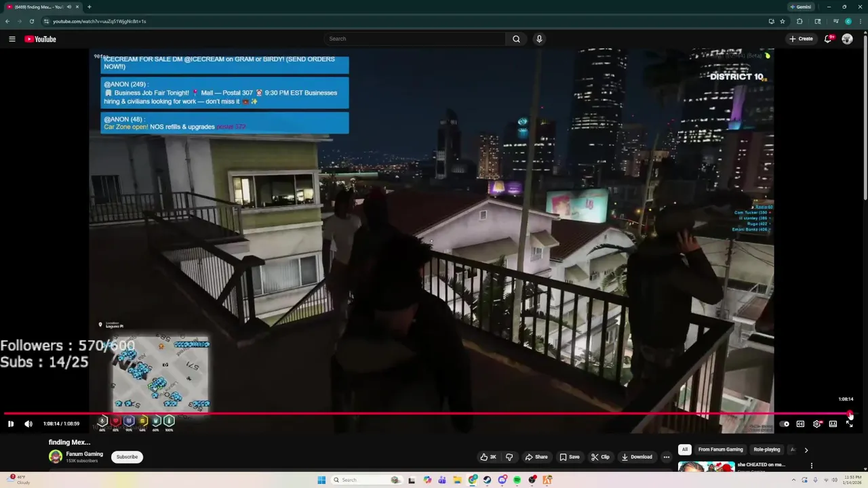Screen dimensions: 868x488
Task: Go back in browser
Action: [x=7, y=21]
